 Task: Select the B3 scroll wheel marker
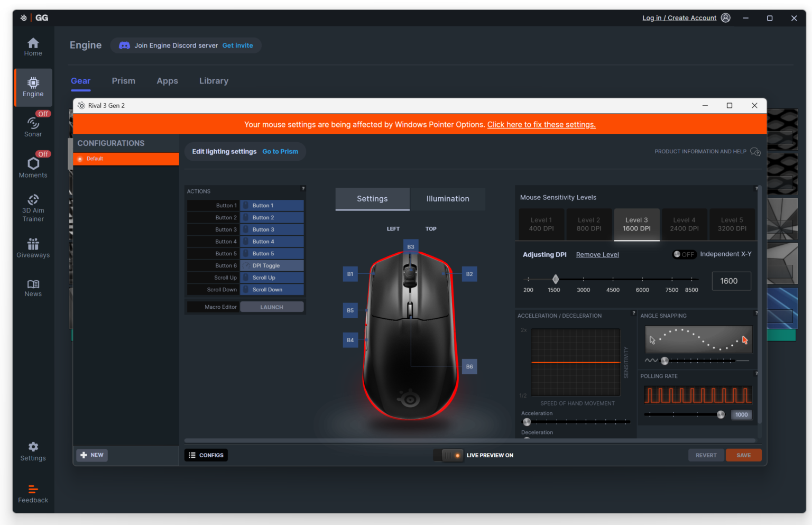(x=411, y=247)
